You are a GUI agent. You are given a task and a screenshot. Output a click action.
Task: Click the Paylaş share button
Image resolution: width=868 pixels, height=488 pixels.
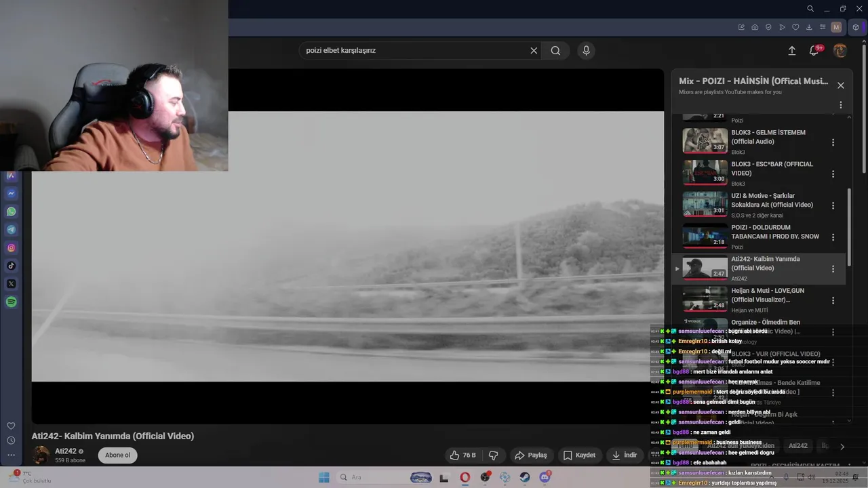pyautogui.click(x=531, y=455)
